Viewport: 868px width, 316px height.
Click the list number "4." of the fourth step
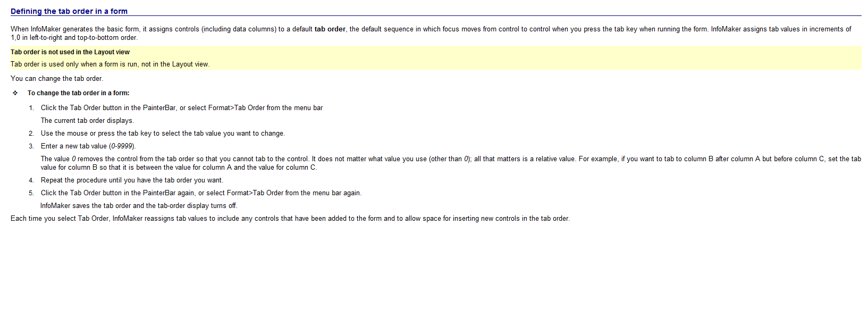tap(31, 180)
